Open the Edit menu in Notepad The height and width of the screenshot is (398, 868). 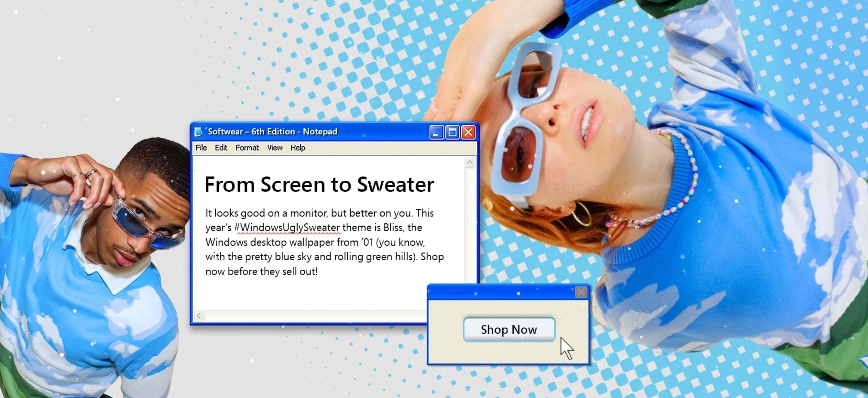coord(221,147)
